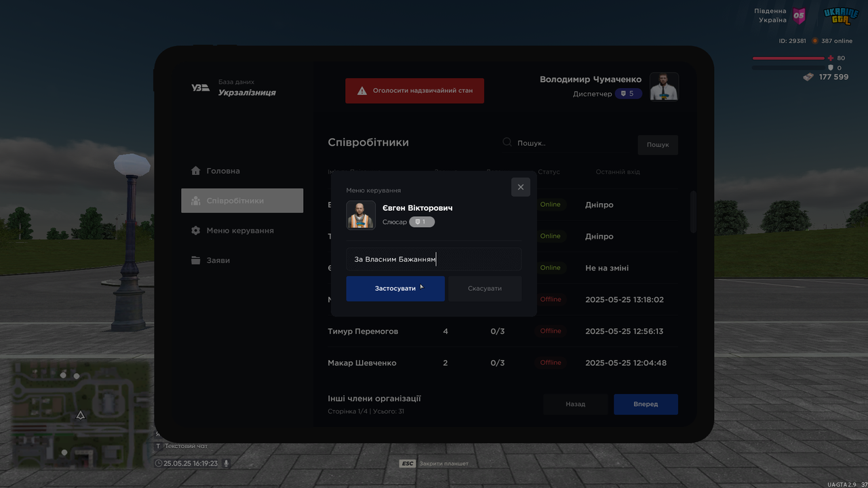Click Євген Вікторович avatar thumbnail
Screen dimensions: 868x488
(x=361, y=215)
